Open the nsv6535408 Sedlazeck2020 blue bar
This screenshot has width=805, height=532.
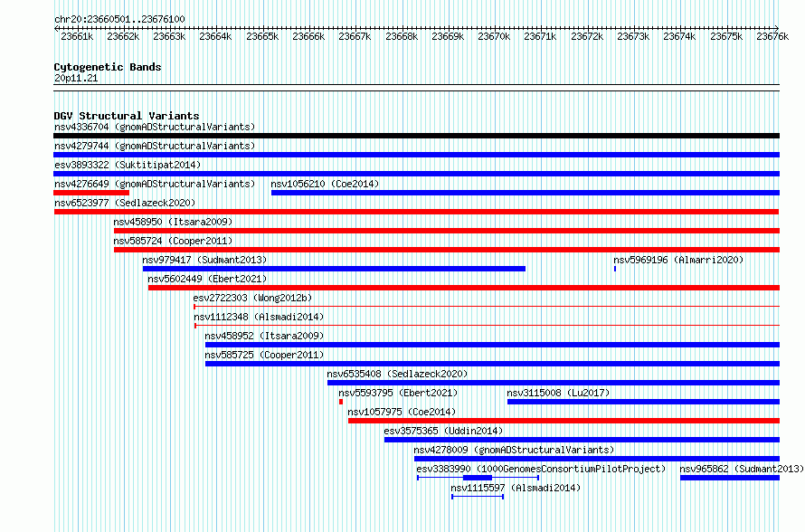(554, 383)
